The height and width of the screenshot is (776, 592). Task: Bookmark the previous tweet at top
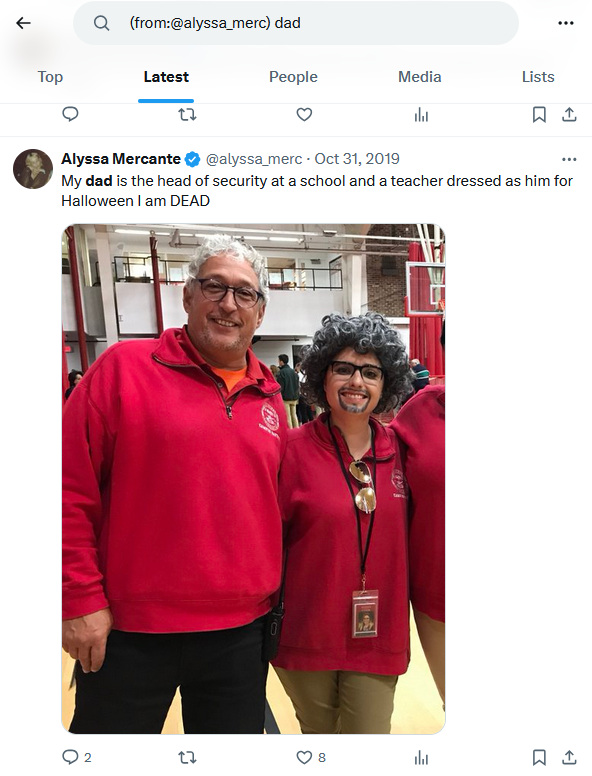(539, 115)
